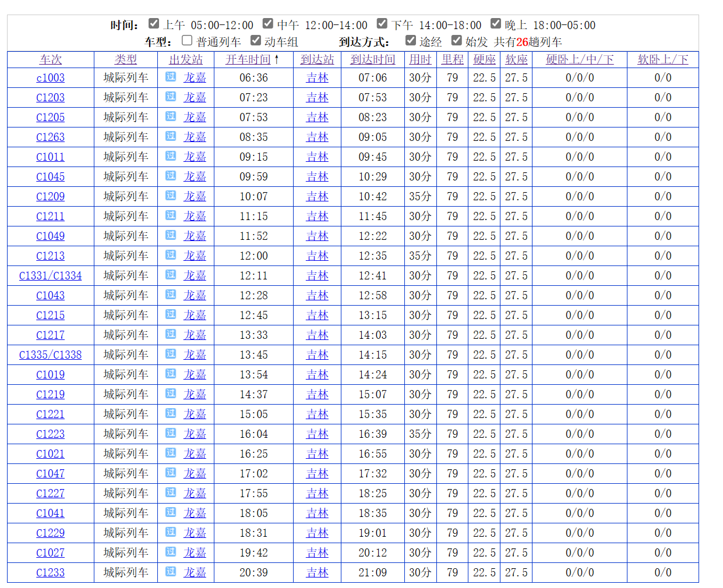The image size is (723, 588).
Task: Open the 龙嘉 station link in C1027 row
Action: [x=195, y=552]
